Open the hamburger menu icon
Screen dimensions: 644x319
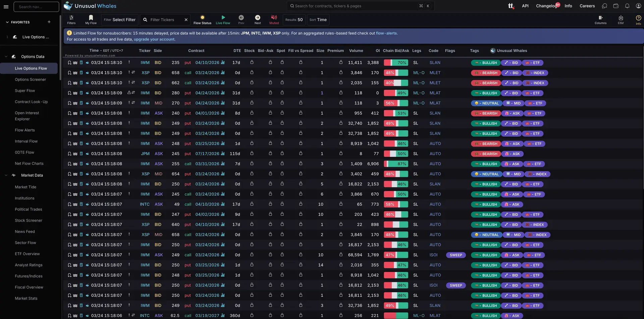point(6,7)
